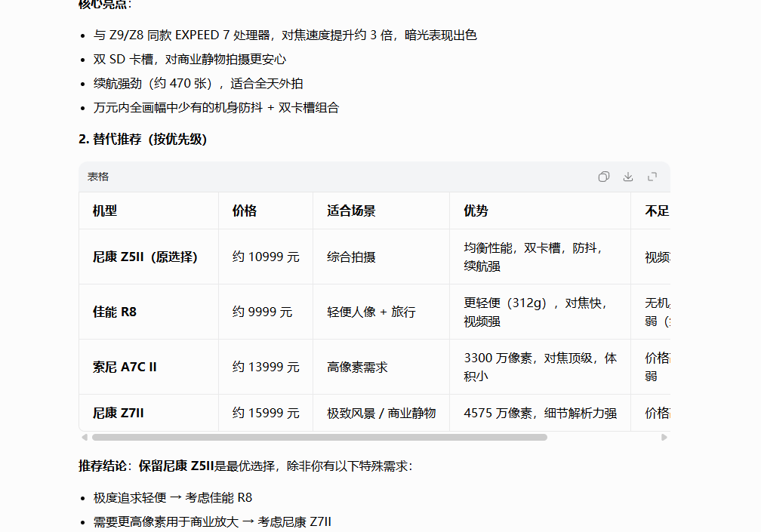Click the 需要更高像素 bullet line
The width and height of the screenshot is (761, 532).
[x=212, y=522]
